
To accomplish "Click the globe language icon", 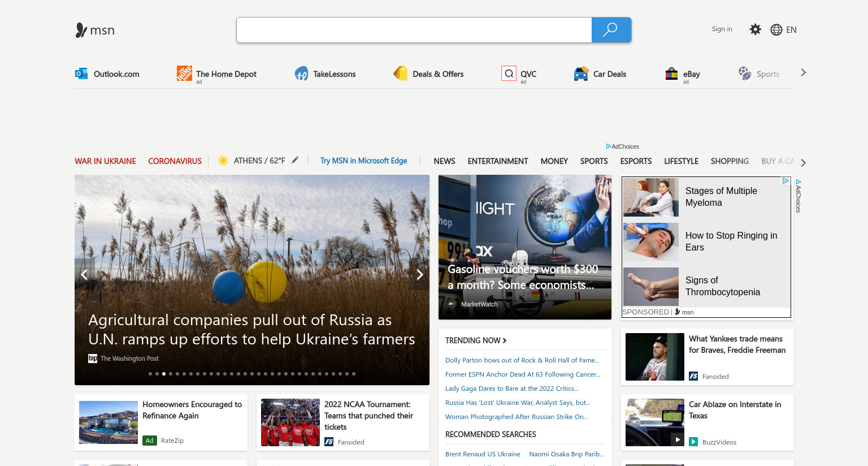I will tap(776, 30).
